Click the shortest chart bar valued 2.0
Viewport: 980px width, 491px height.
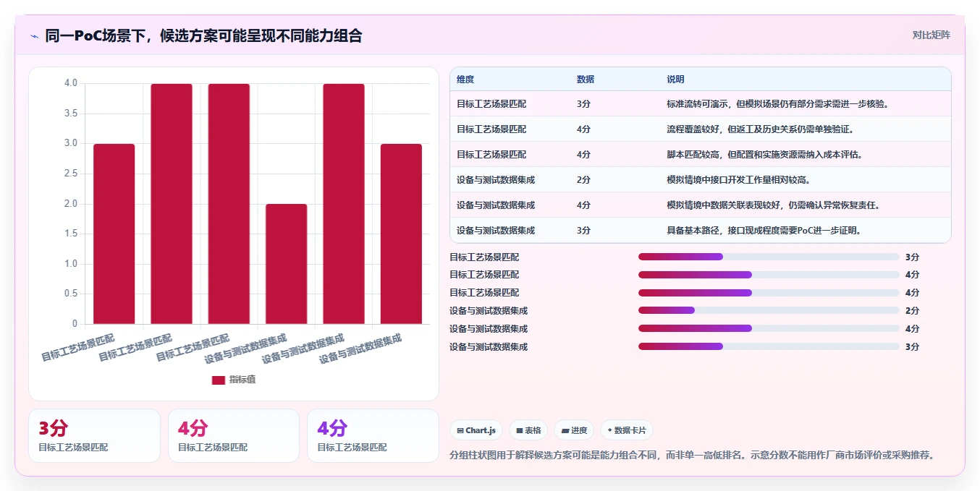pyautogui.click(x=286, y=264)
